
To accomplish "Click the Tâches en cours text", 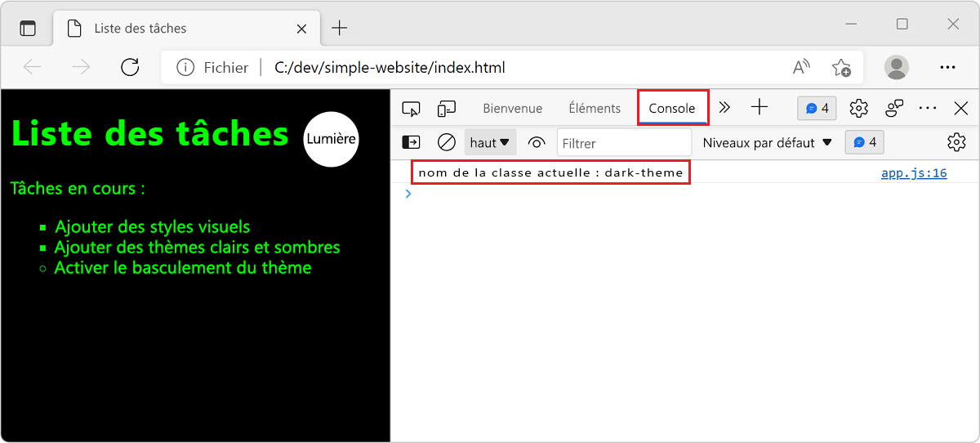I will point(78,189).
